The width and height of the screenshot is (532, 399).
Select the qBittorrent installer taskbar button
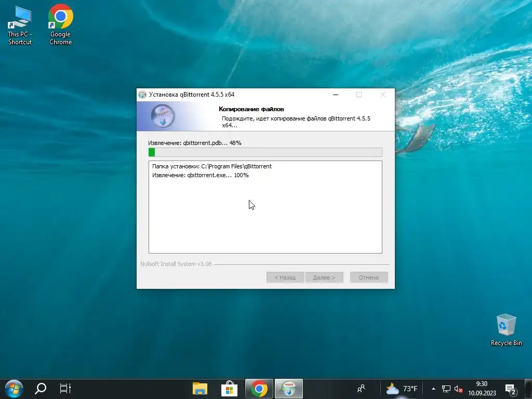pos(289,389)
